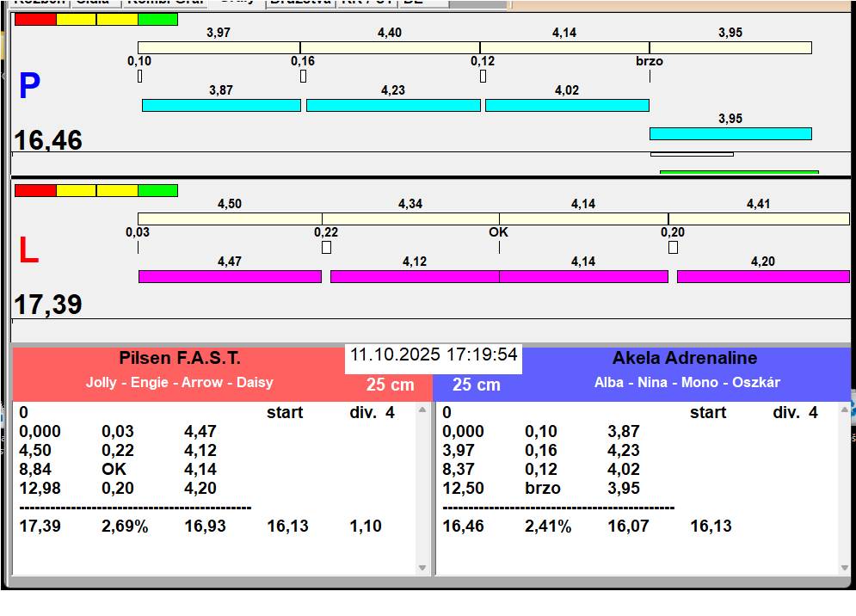
Task: Click the 0,20 pass marker box in lane L
Action: point(673,248)
